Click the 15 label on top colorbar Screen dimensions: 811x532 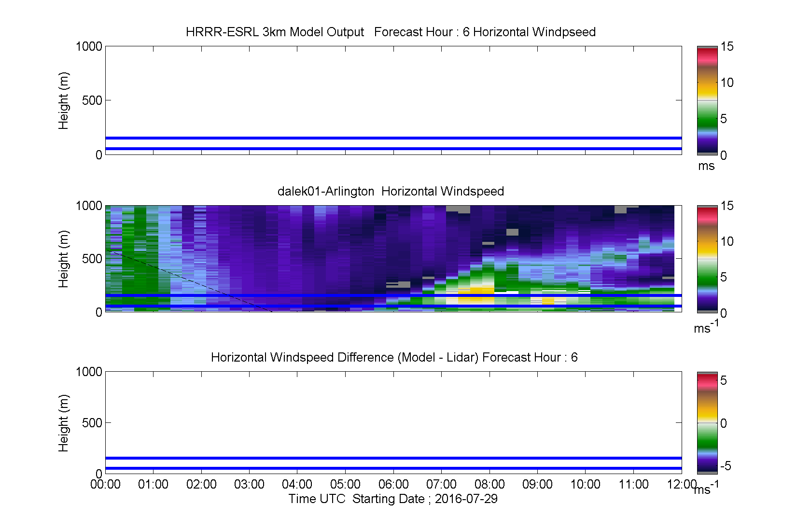727,46
